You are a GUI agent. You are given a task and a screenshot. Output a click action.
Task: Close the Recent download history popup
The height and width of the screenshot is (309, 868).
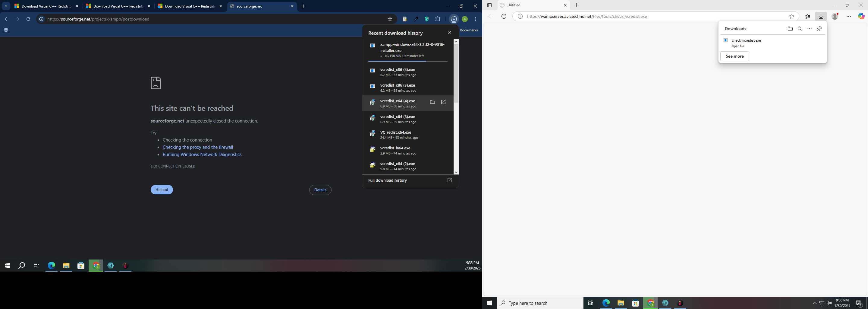[x=449, y=32]
